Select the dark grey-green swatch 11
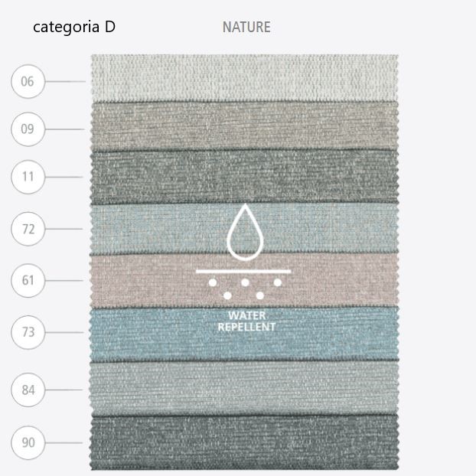Screen dimensions: 476x476 click(x=245, y=177)
